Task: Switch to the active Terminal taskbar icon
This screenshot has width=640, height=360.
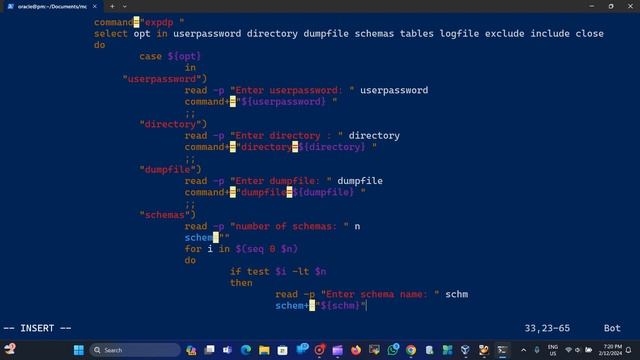Action: click(502, 350)
